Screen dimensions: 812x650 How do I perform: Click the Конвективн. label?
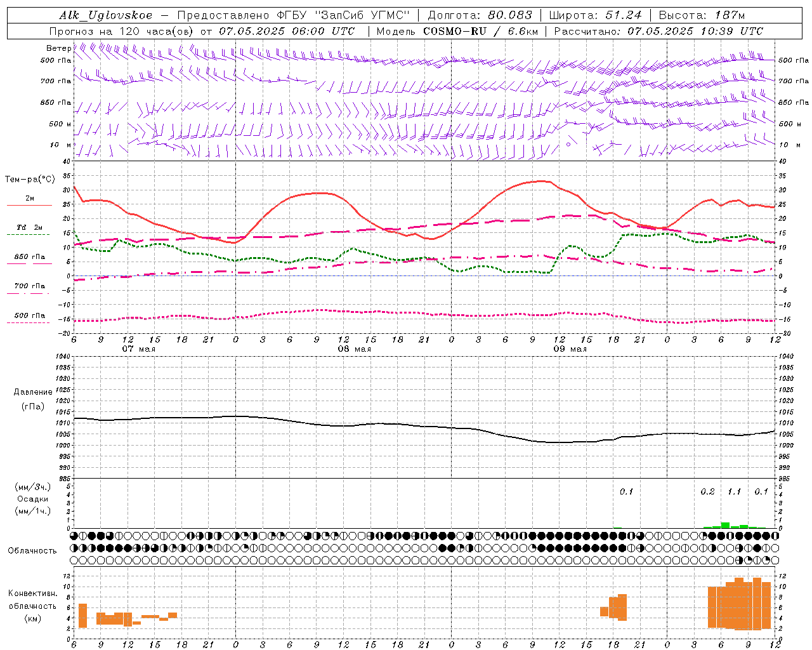33,594
